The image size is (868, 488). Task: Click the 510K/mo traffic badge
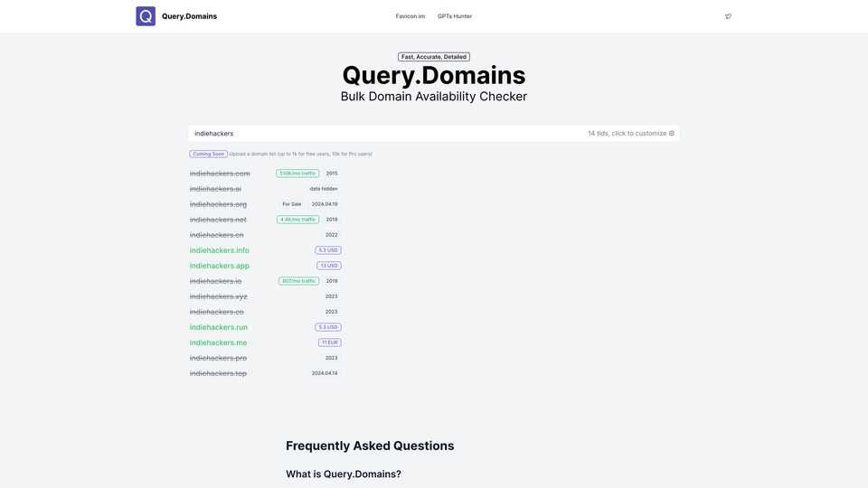297,174
